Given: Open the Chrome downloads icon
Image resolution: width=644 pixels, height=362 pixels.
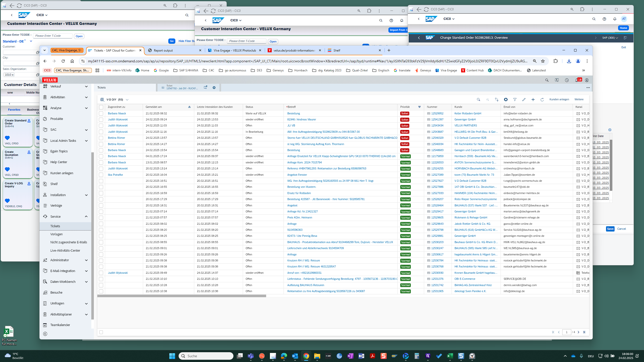Looking at the screenshot, I should [569, 61].
